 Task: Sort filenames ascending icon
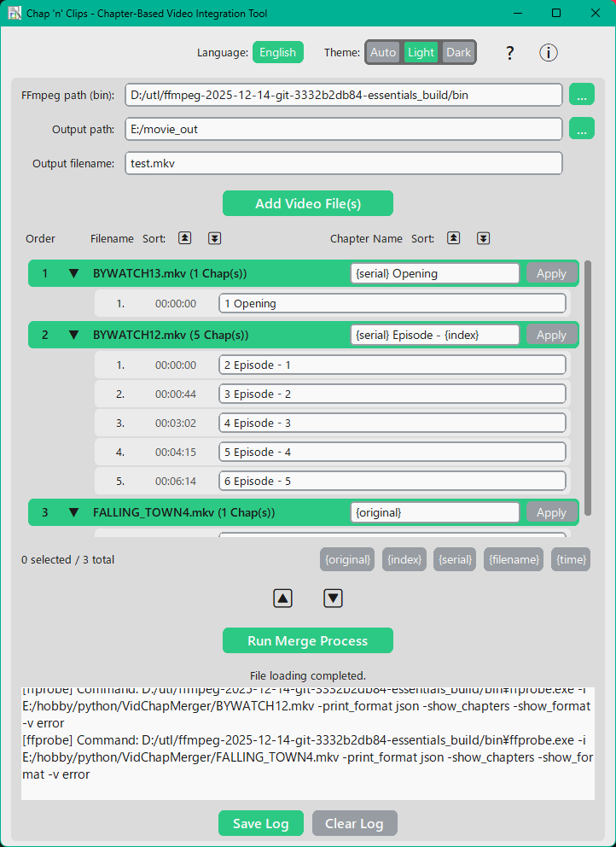tap(184, 238)
